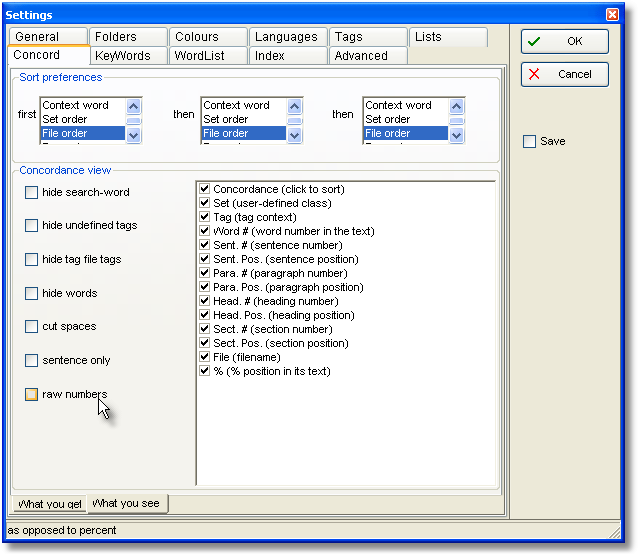Image resolution: width=639 pixels, height=557 pixels.
Task: Check the cut spaces option
Action: coord(32,327)
